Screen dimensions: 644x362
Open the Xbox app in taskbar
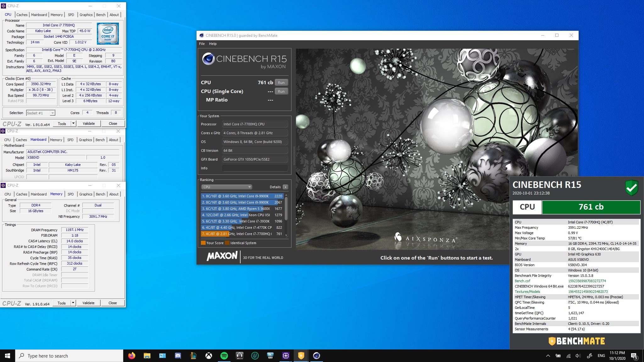tap(208, 356)
